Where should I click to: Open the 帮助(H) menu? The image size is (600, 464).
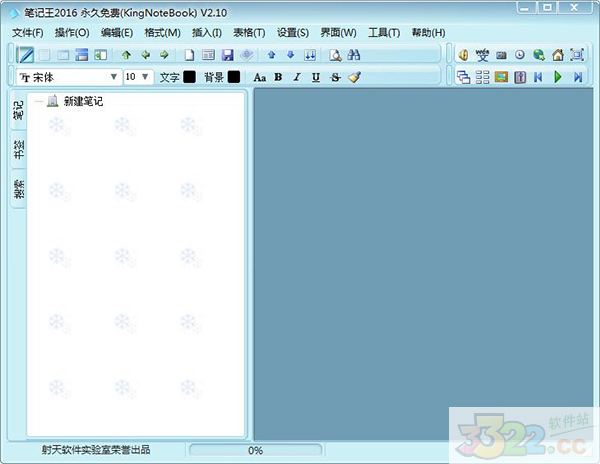coord(428,33)
